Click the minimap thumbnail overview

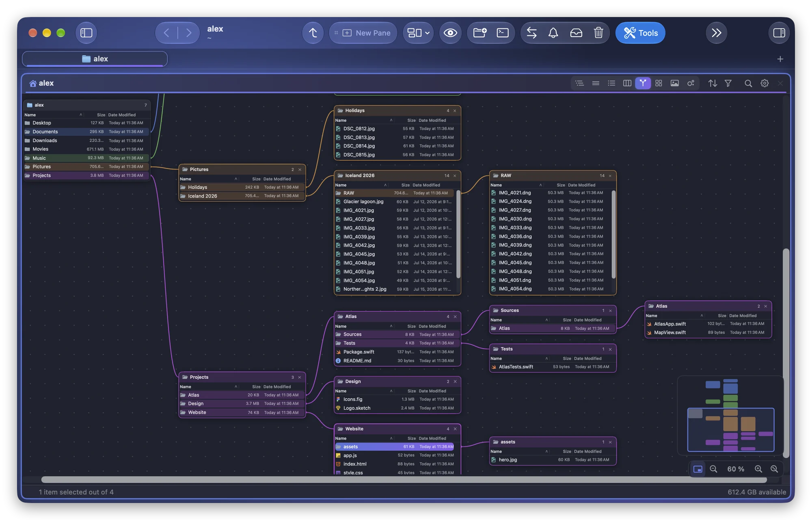point(730,415)
